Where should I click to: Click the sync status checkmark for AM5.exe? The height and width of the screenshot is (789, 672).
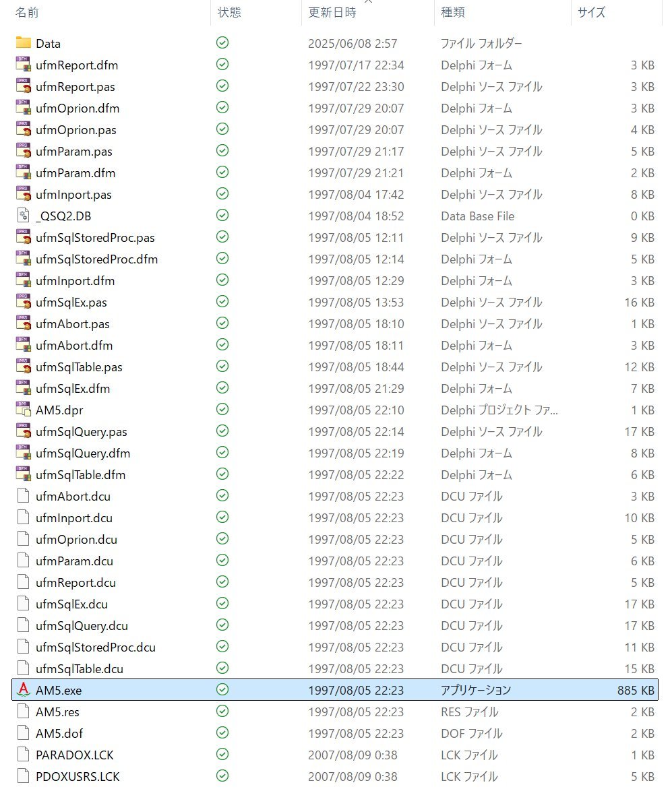click(x=222, y=689)
